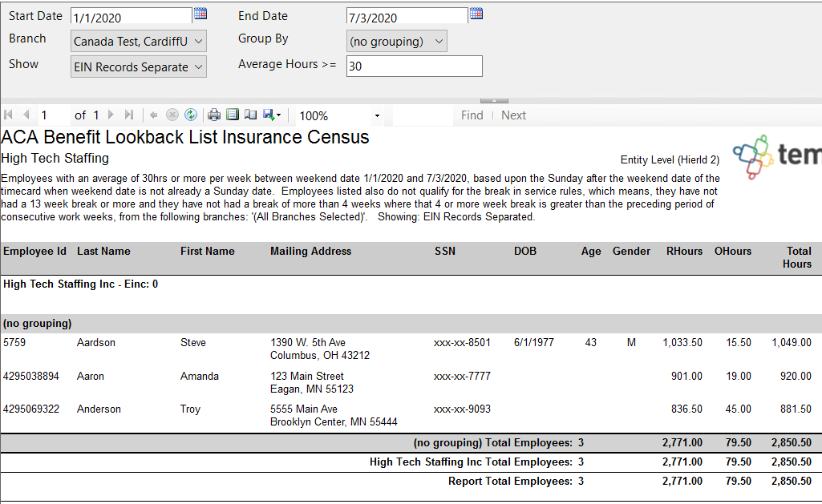Click the Start Date input field
Image resolution: width=822 pixels, height=504 pixels.
click(x=131, y=16)
